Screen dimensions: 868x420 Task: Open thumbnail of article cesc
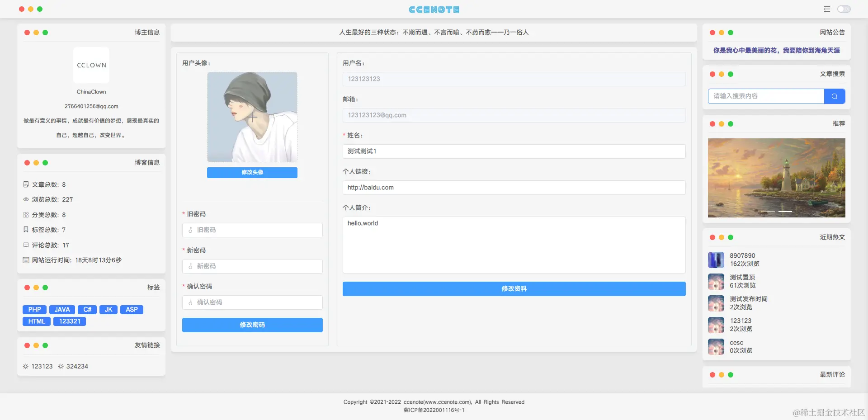[716, 347]
